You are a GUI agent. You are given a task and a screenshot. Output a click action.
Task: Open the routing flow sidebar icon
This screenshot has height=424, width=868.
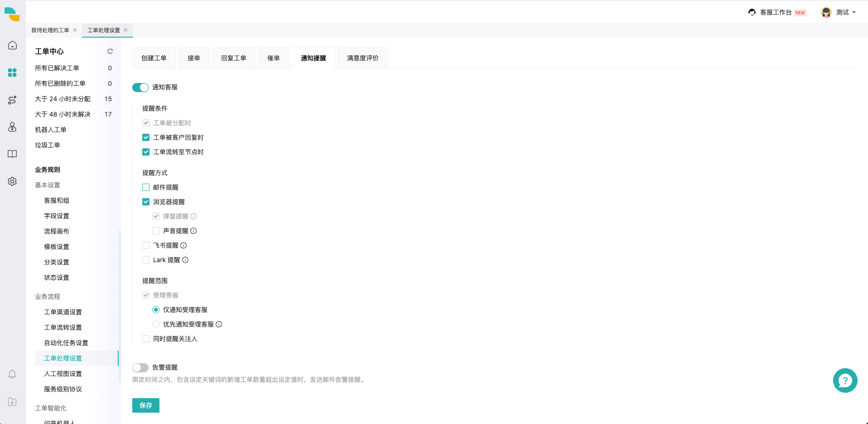12,100
